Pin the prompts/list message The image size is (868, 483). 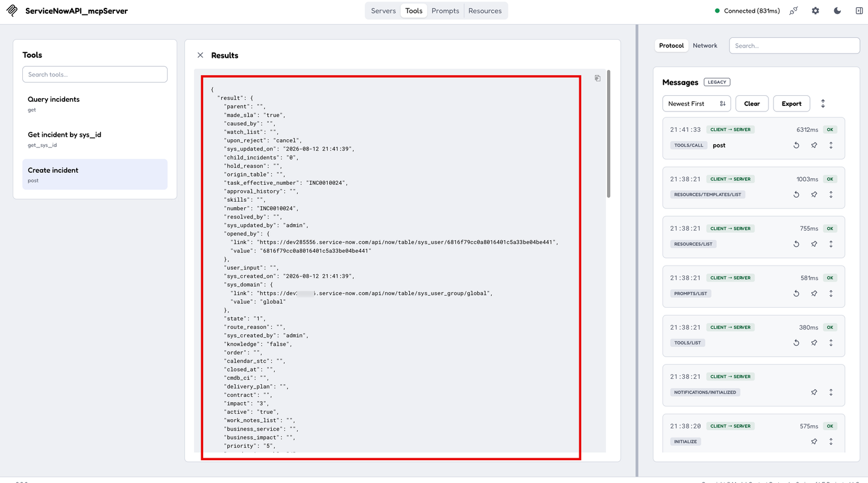tap(814, 293)
